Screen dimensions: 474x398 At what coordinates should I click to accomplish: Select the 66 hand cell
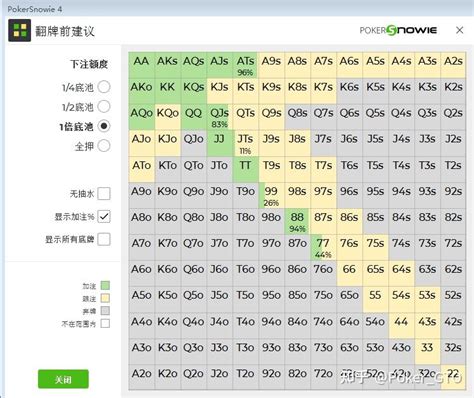click(350, 273)
